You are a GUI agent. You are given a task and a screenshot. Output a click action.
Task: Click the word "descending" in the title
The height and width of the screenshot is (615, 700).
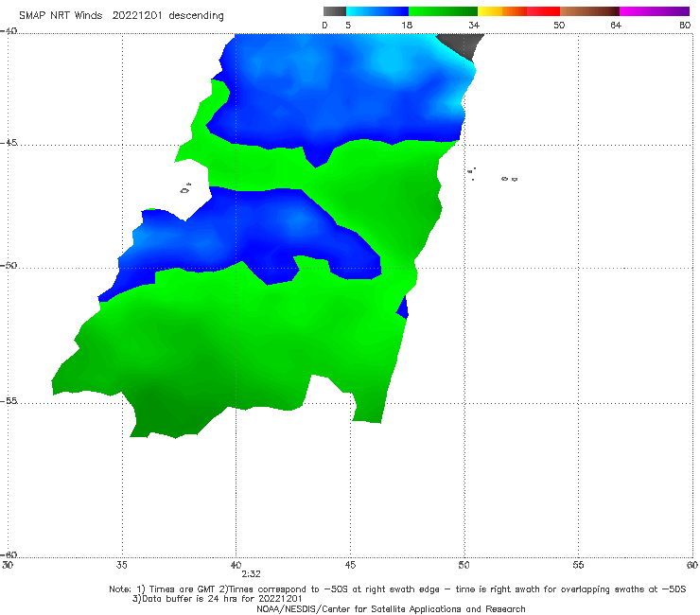pyautogui.click(x=196, y=16)
